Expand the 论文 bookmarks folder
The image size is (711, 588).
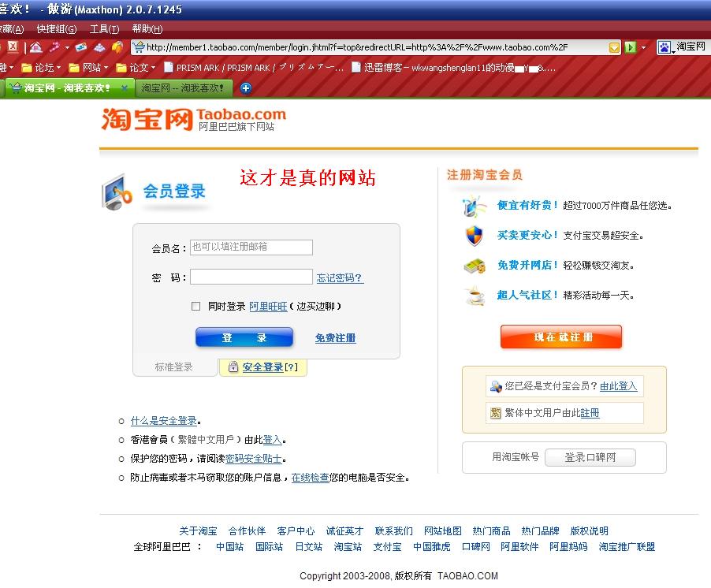136,68
